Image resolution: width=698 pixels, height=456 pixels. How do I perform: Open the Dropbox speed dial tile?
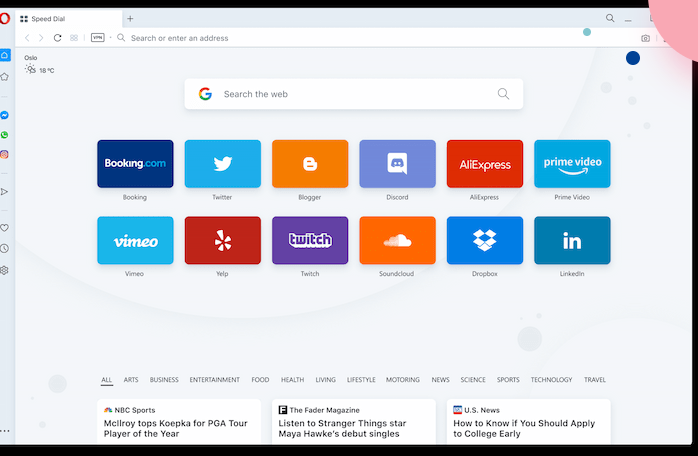click(x=485, y=240)
